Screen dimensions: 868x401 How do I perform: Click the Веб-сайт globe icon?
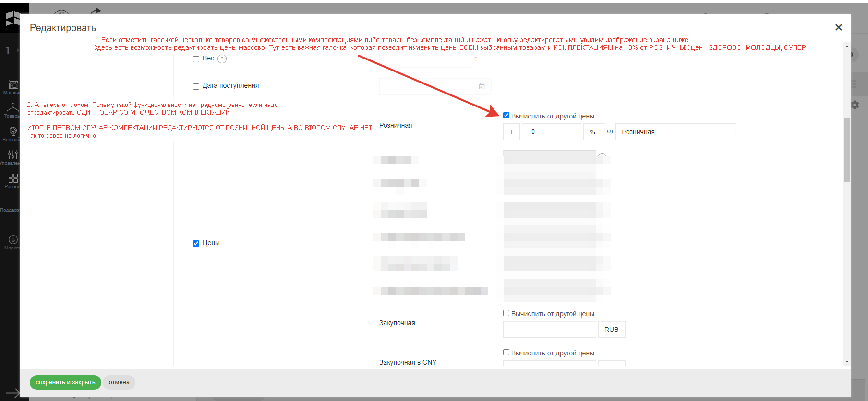tap(12, 131)
